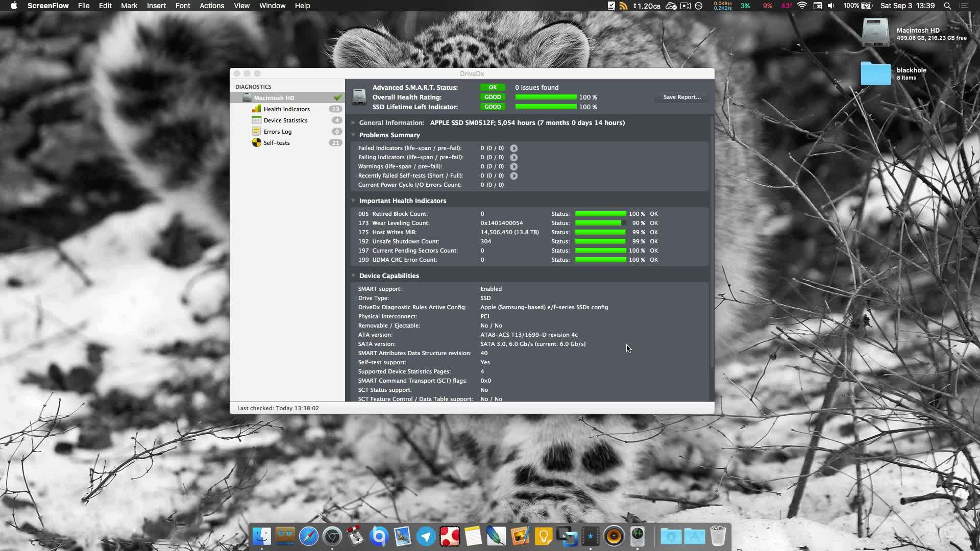Expand the General Information section
980x551 pixels.
tap(353, 123)
